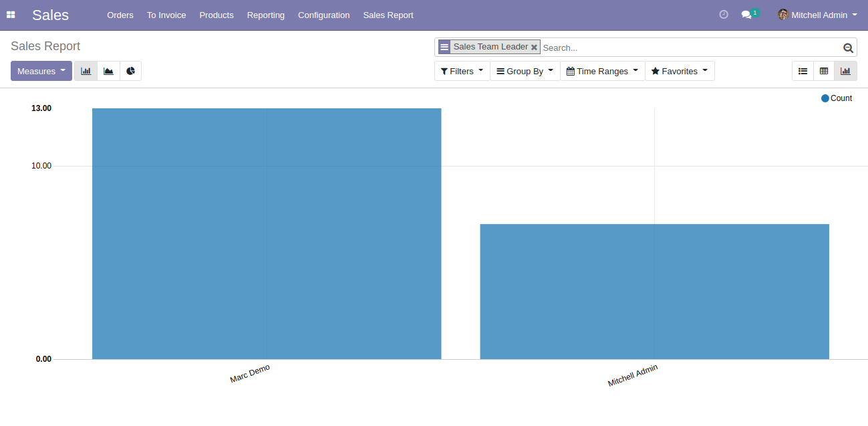Expand the Group By dropdown
Image resolution: width=868 pixels, height=426 pixels.
tap(525, 71)
